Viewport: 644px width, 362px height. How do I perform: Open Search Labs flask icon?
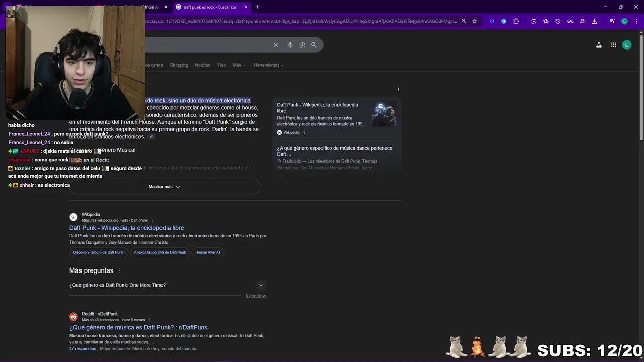(599, 45)
